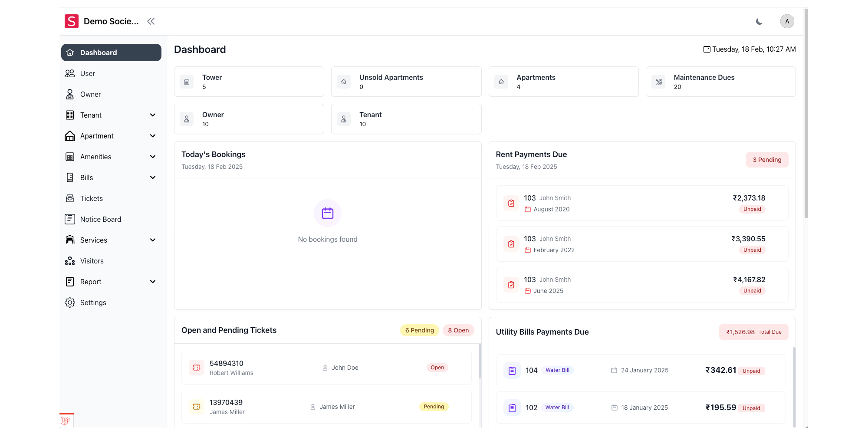Image resolution: width=868 pixels, height=434 pixels.
Task: Click the ticket icon for ticket 54894310
Action: pos(197,368)
